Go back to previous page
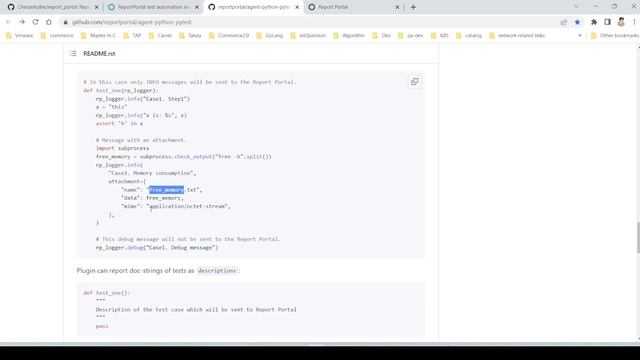This screenshot has width=640, height=360. tap(8, 22)
